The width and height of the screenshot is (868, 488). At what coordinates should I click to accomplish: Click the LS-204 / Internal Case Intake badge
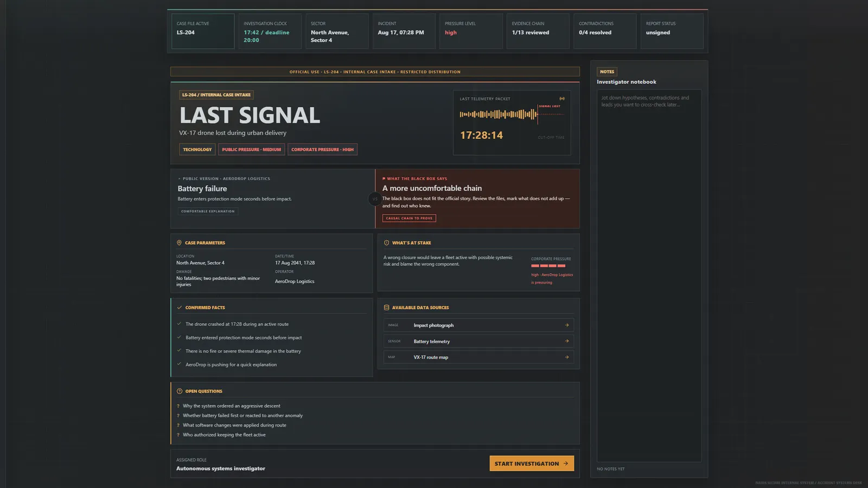[216, 95]
